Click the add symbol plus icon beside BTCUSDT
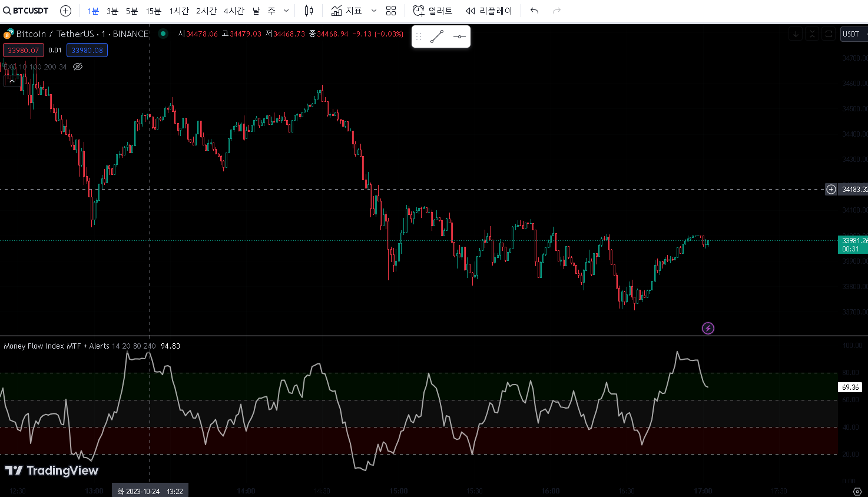The height and width of the screenshot is (497, 868). [66, 11]
